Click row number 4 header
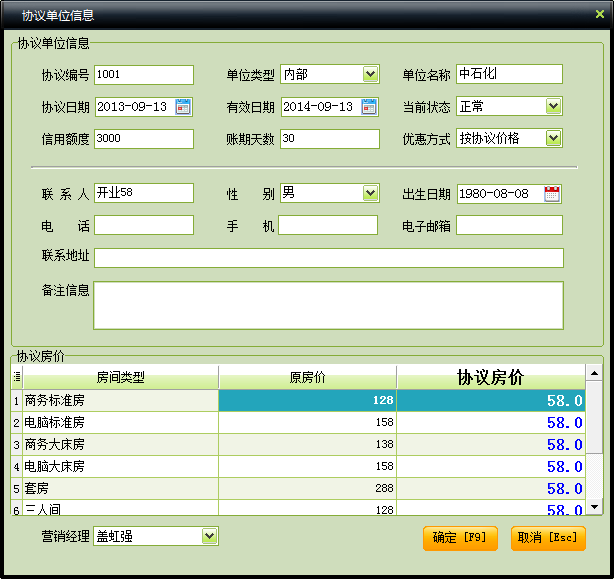 (16, 466)
